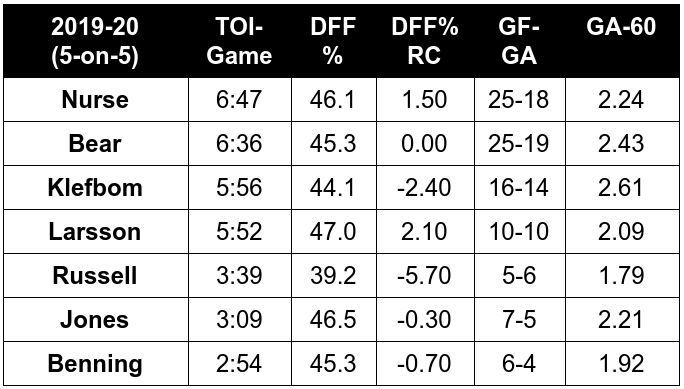Select Larsson's 10-10 GF-GA cell
Image resolution: width=684 pixels, height=389 pixels.
[x=519, y=232]
